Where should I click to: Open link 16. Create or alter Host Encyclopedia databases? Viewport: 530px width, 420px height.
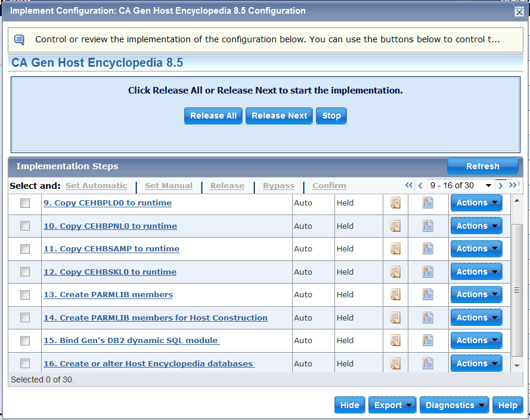pyautogui.click(x=149, y=364)
